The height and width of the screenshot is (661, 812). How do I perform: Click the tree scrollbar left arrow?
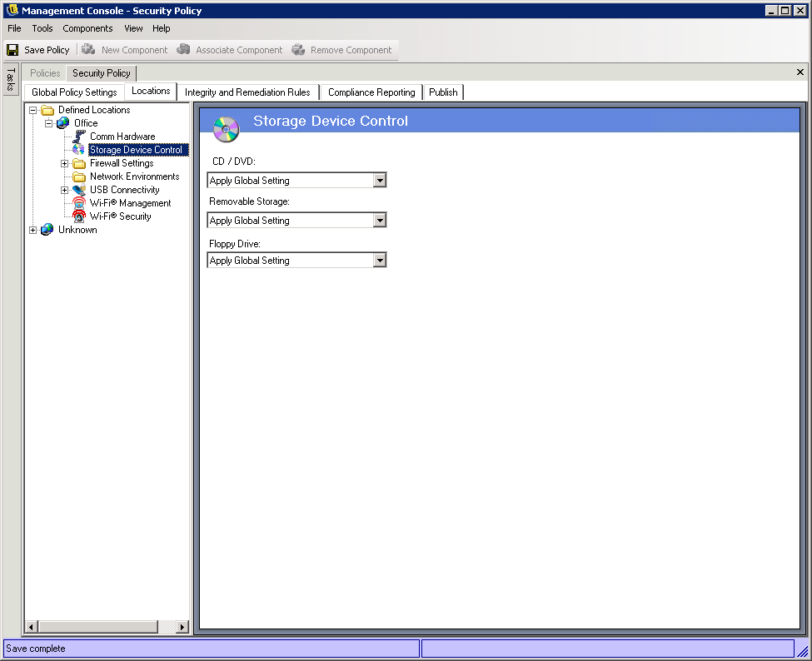click(x=31, y=627)
